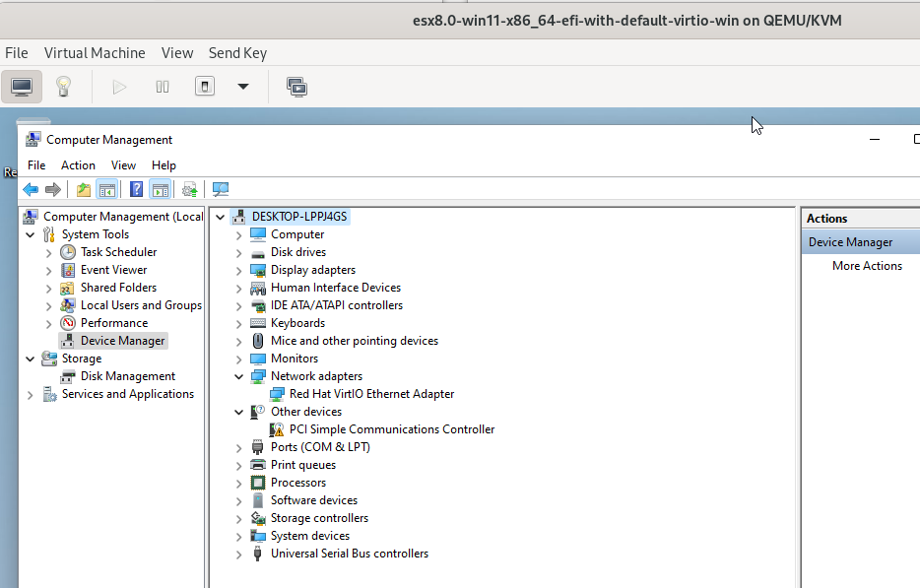The width and height of the screenshot is (920, 588).
Task: Click the IDE ATA/ATAPI controllers icon
Action: [257, 305]
